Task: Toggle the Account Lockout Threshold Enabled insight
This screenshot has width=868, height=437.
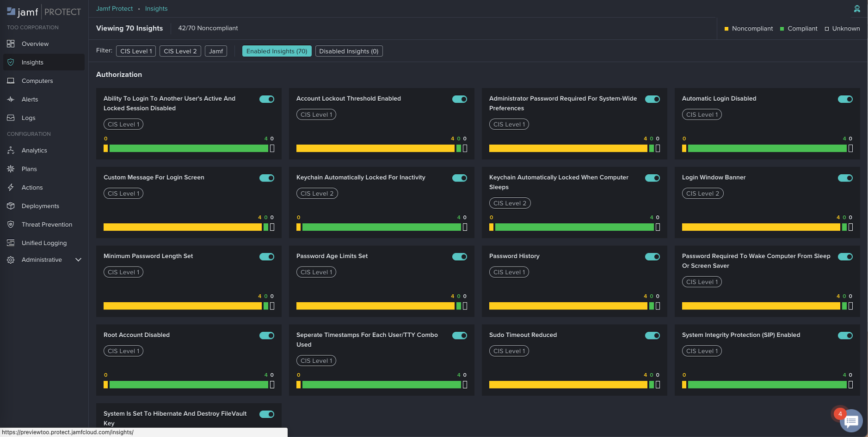Action: (460, 99)
